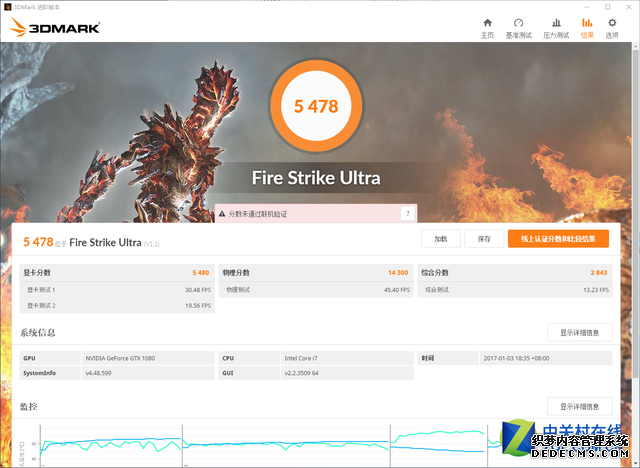This screenshot has width=640, height=468.
Task: Click the 分数未通过联机验证 warning message
Action: pyautogui.click(x=257, y=214)
